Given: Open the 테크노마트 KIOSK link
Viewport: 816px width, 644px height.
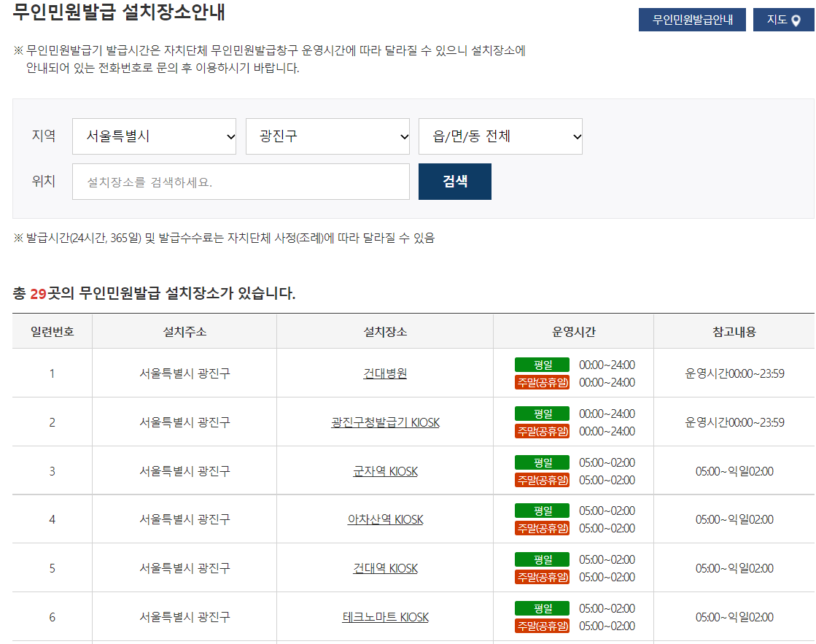Looking at the screenshot, I should click(x=384, y=616).
